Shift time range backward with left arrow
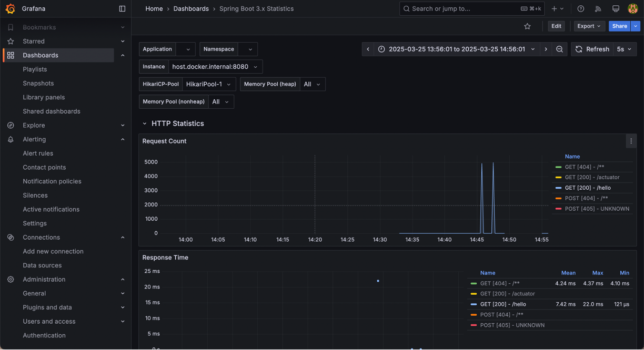The width and height of the screenshot is (644, 350). pyautogui.click(x=368, y=49)
